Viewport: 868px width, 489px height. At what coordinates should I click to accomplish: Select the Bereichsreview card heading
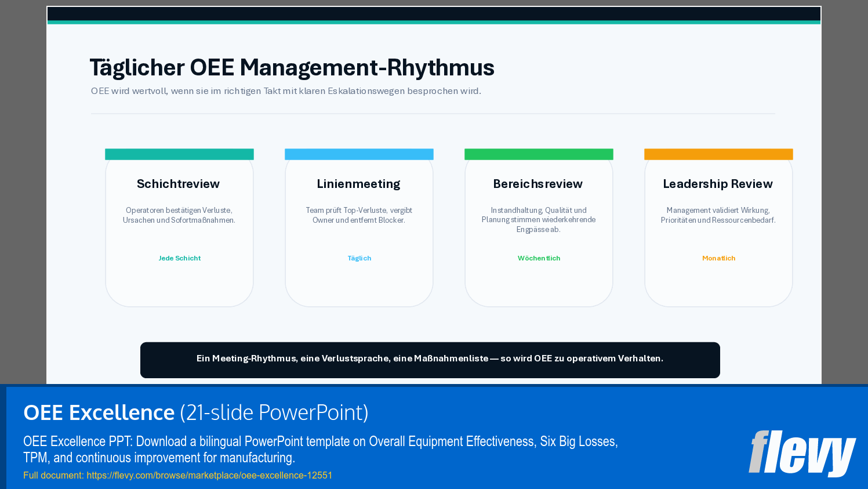click(x=538, y=184)
